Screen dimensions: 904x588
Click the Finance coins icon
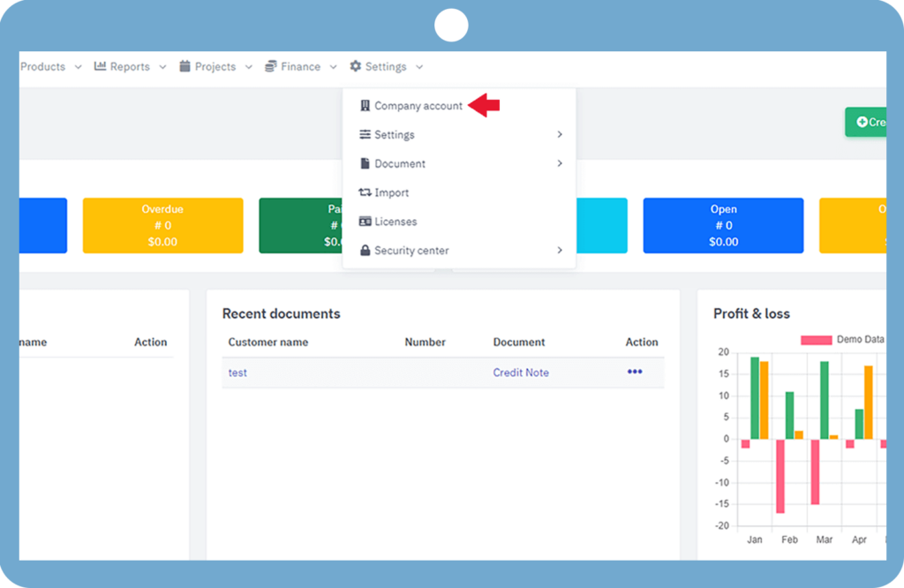(x=270, y=66)
